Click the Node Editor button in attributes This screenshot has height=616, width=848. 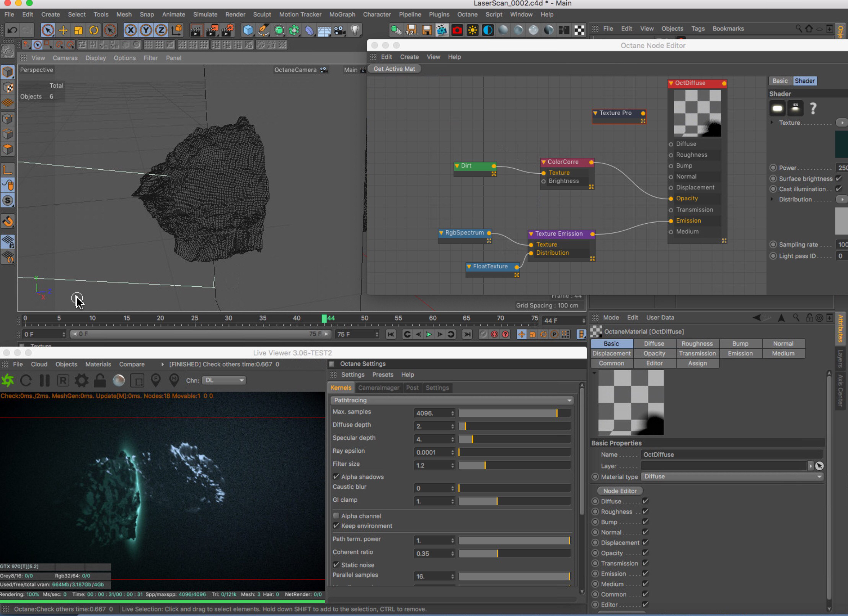click(620, 491)
